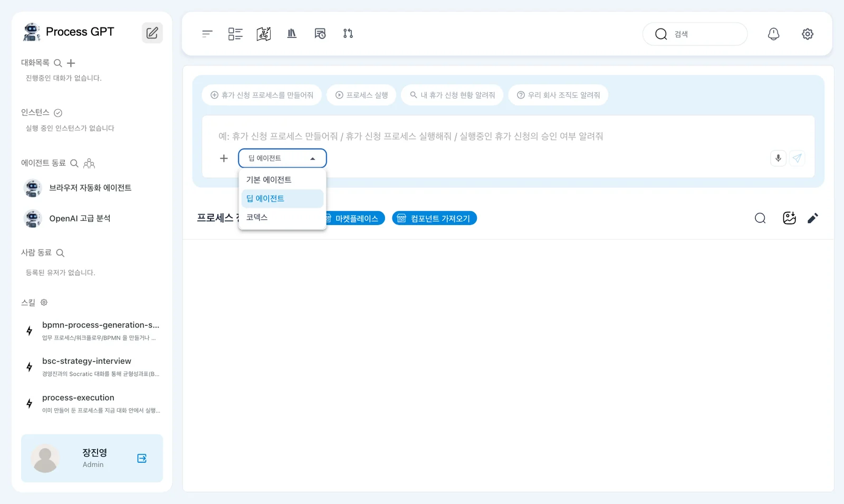Click the new chat edit icon beside Process GPT
This screenshot has height=504, width=844.
point(152,33)
